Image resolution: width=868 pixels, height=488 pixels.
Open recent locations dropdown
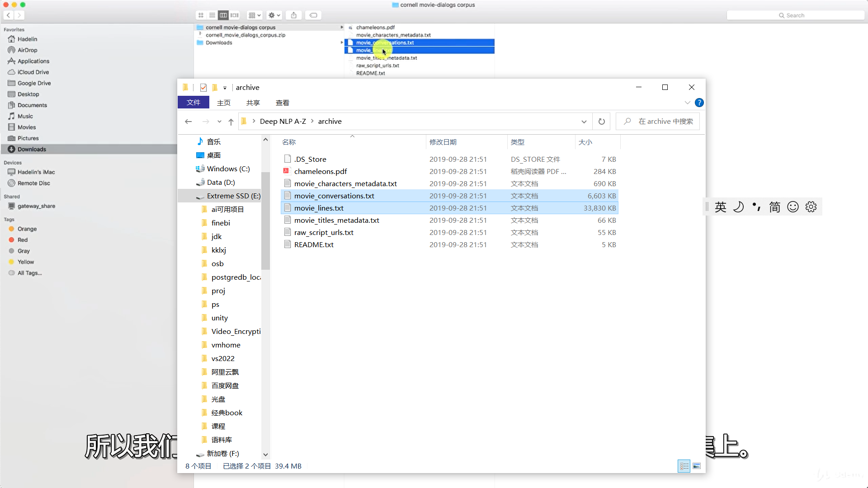[x=219, y=122]
